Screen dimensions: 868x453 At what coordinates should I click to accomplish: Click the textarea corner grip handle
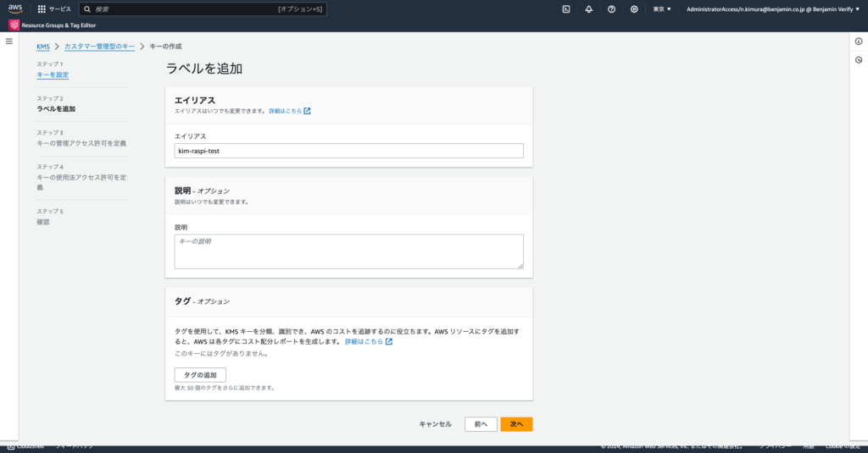520,266
